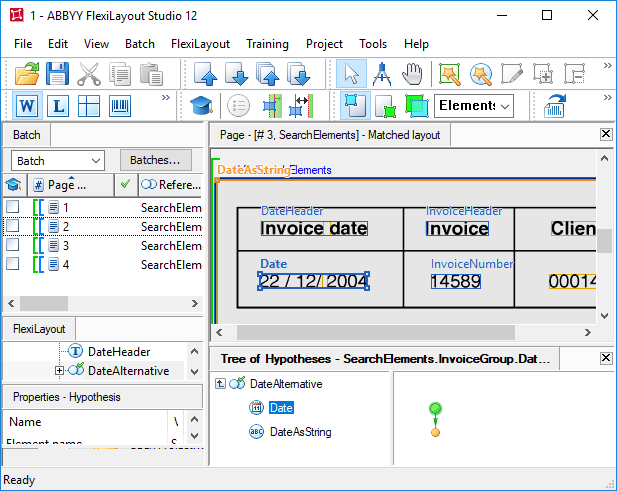Select the compass measuring tool
The width and height of the screenshot is (617, 491).
click(x=382, y=74)
